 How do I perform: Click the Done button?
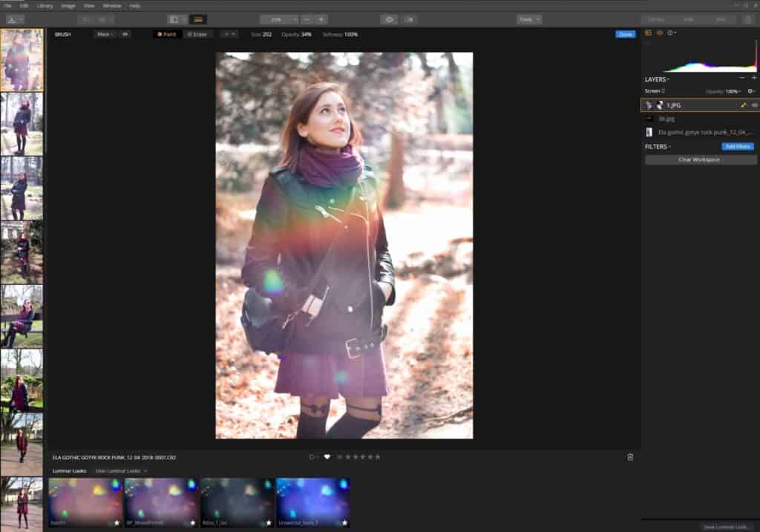pos(625,34)
